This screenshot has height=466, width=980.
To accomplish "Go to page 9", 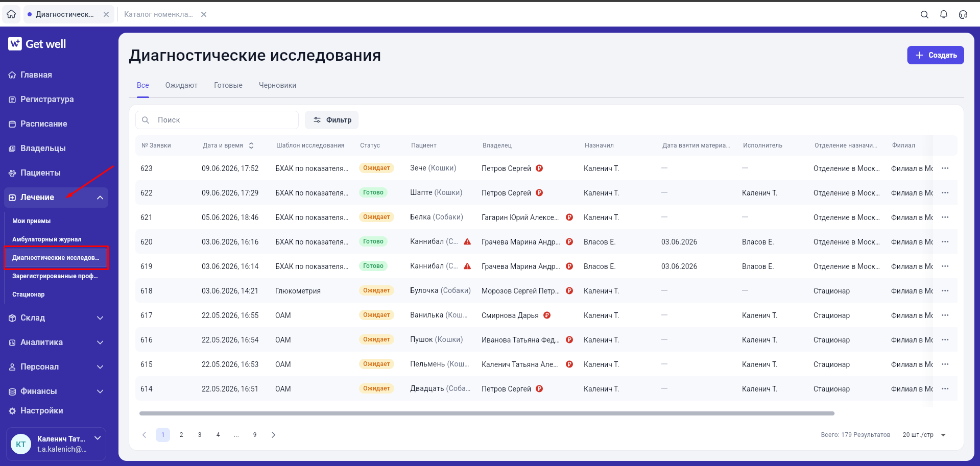I will pyautogui.click(x=255, y=435).
